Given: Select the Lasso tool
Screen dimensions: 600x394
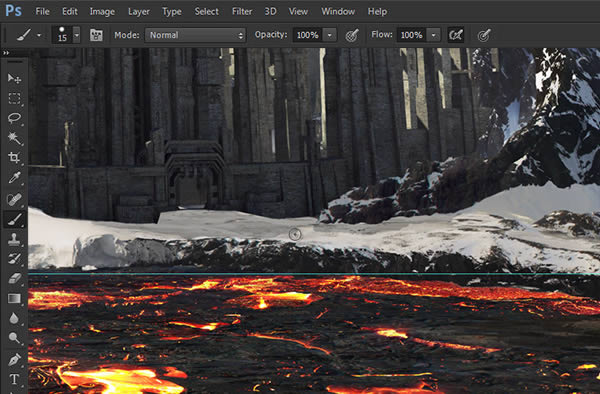Looking at the screenshot, I should pos(14,118).
